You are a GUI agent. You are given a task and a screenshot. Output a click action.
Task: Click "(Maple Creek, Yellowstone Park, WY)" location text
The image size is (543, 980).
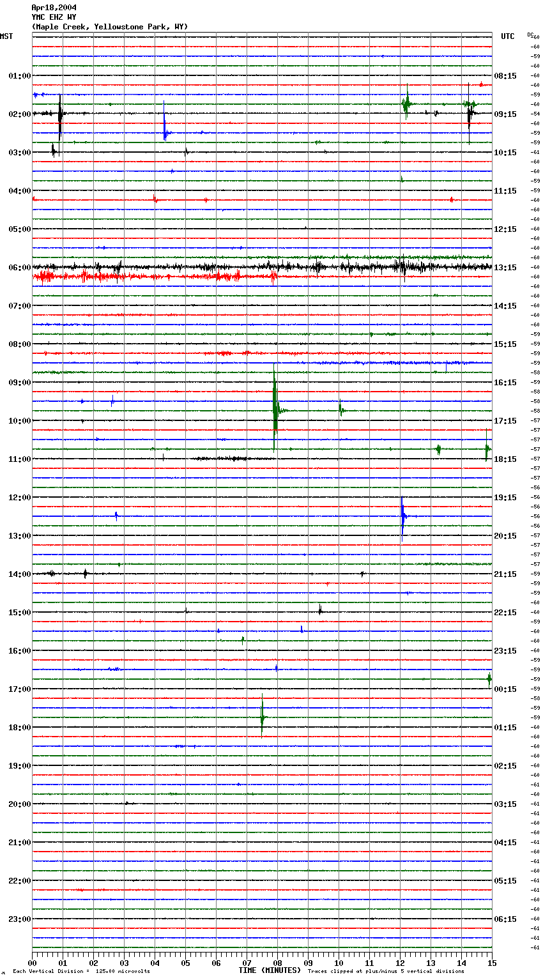point(110,27)
